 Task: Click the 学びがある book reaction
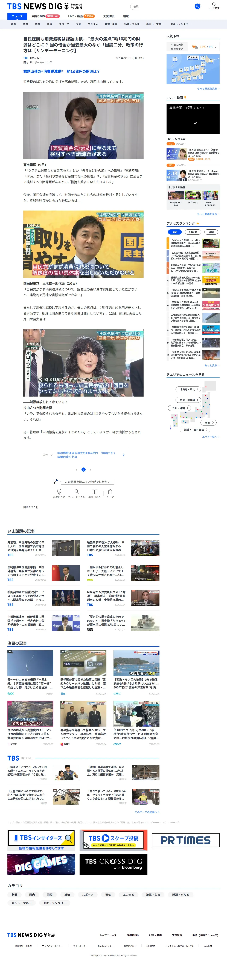click(x=94, y=494)
